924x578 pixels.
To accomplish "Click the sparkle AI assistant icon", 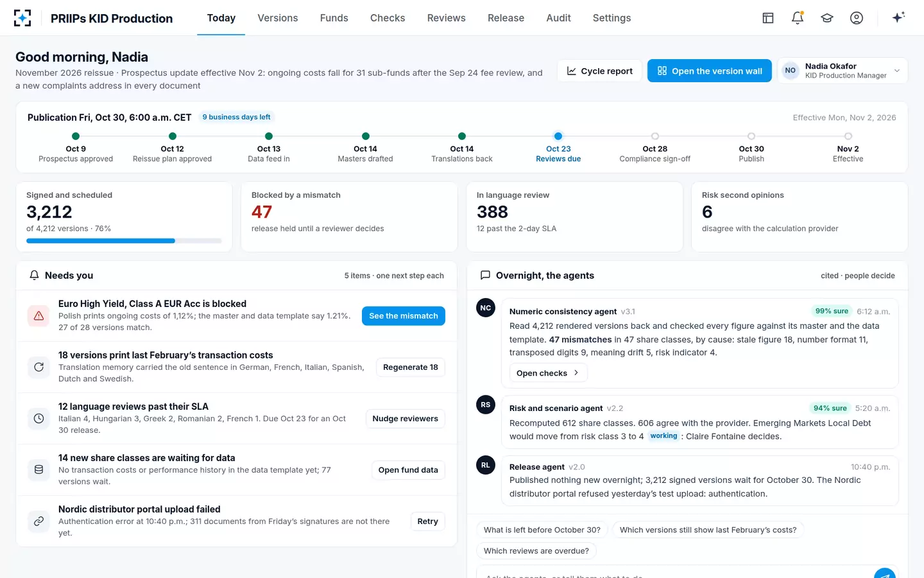I will [x=898, y=17].
